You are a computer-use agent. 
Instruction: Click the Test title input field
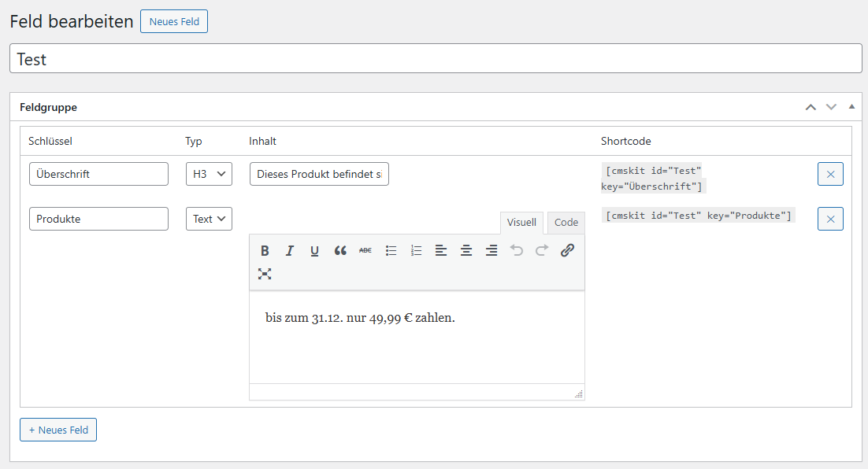pos(436,59)
